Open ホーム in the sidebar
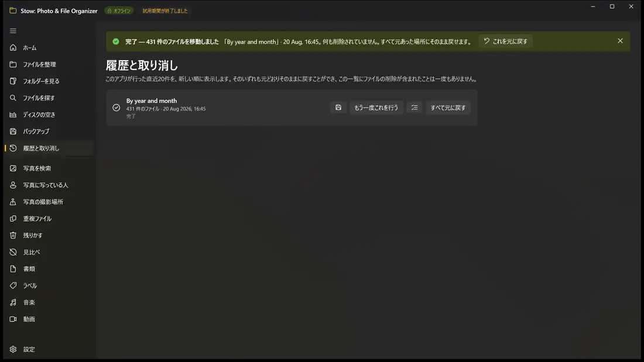644x362 pixels. click(49, 47)
